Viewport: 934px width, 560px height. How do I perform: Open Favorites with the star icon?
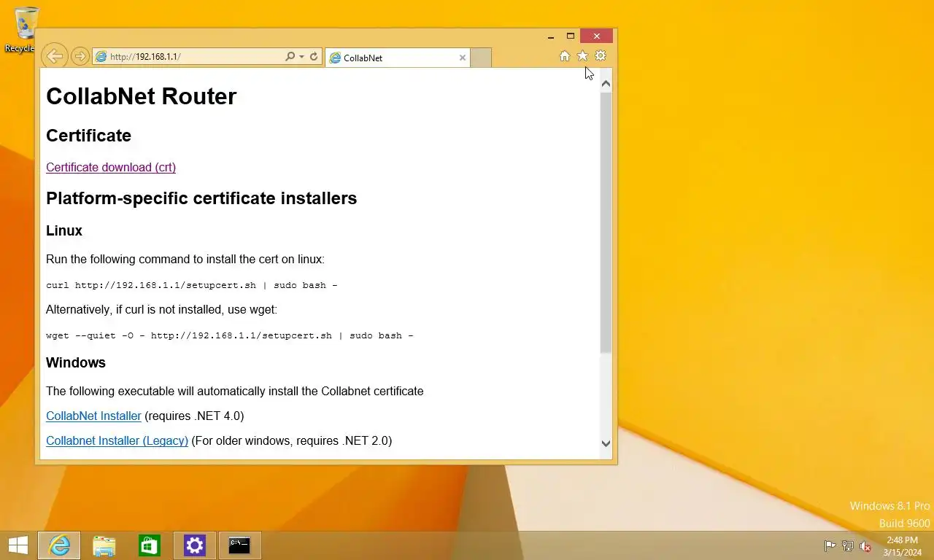[582, 56]
